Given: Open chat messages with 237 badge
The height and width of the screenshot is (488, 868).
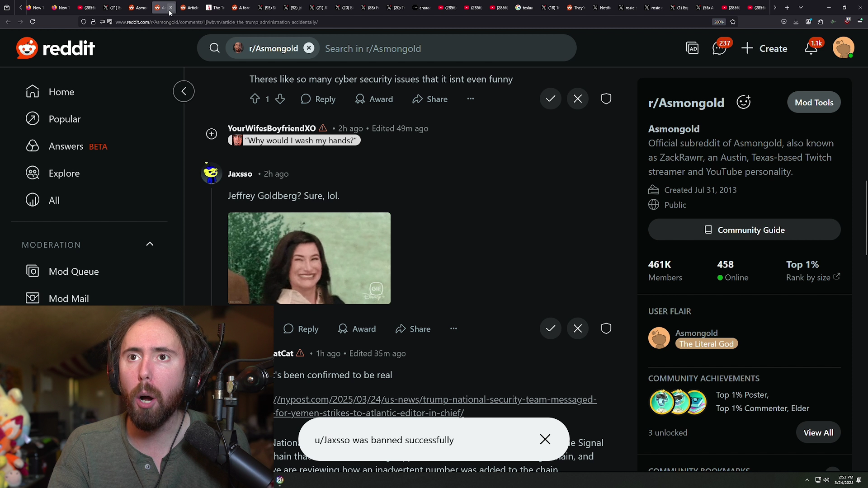Looking at the screenshot, I should (720, 48).
